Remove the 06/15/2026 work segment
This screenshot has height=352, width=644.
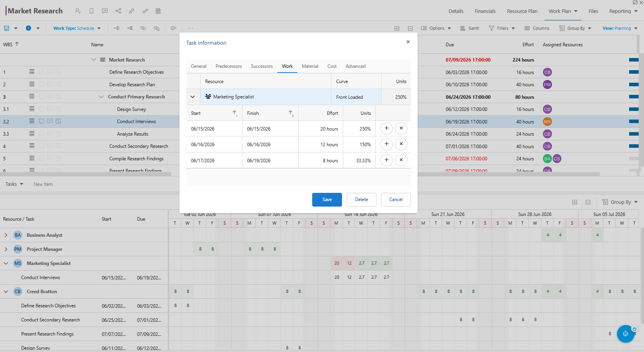tap(401, 128)
